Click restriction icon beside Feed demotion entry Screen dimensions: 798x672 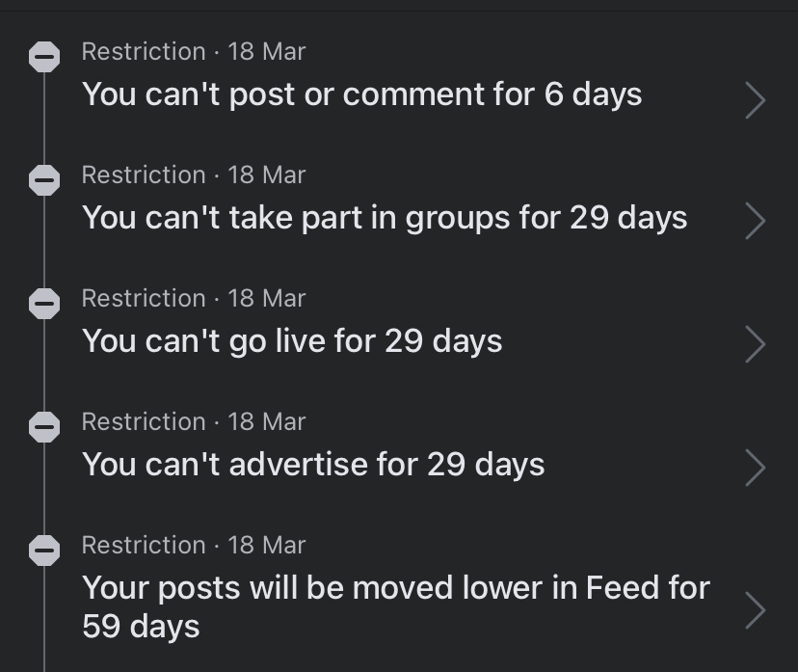pos(44,551)
